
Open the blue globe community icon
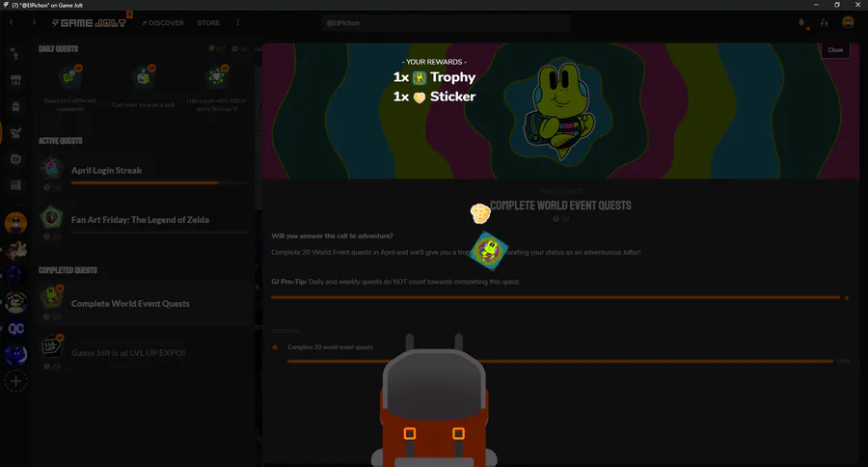pyautogui.click(x=15, y=354)
